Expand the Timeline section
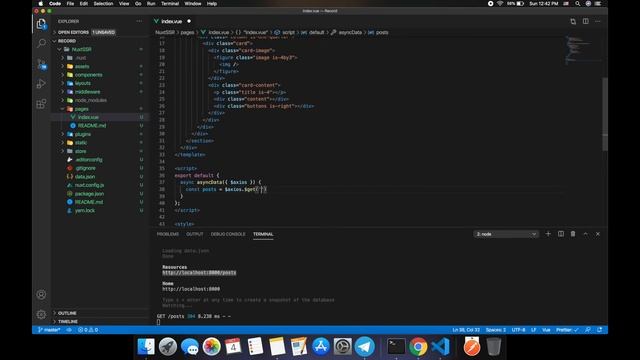This screenshot has height=360, width=640. point(67,322)
